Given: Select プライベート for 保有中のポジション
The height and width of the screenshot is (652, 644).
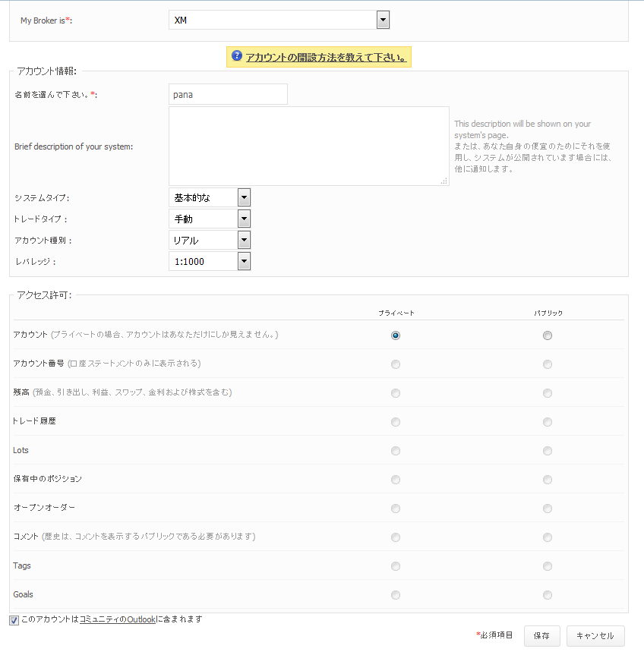Looking at the screenshot, I should click(x=395, y=479).
